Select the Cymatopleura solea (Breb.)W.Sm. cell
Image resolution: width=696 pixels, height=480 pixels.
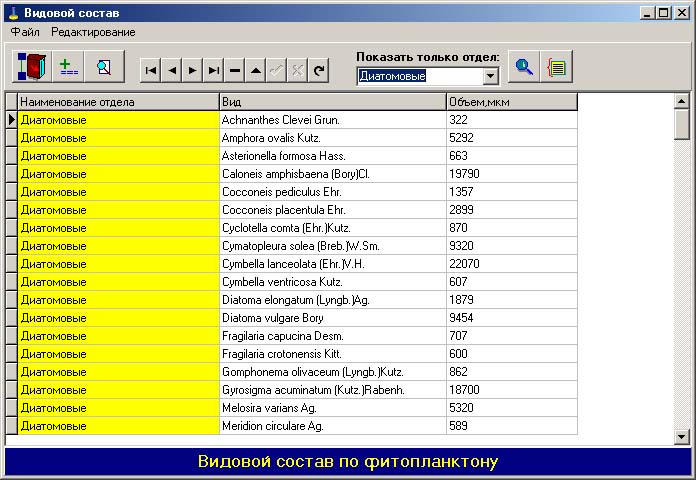(x=333, y=246)
